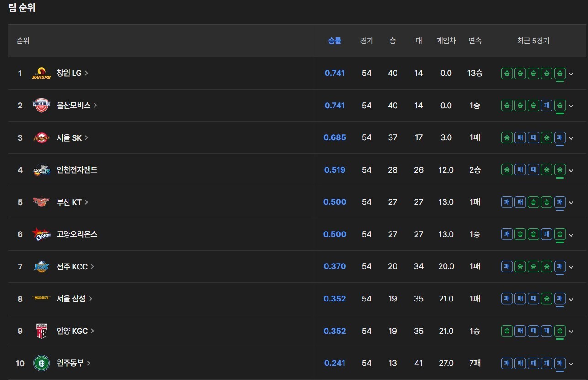Click the 0.685 win rate value
Screen dimensions: 588x380
(x=335, y=137)
